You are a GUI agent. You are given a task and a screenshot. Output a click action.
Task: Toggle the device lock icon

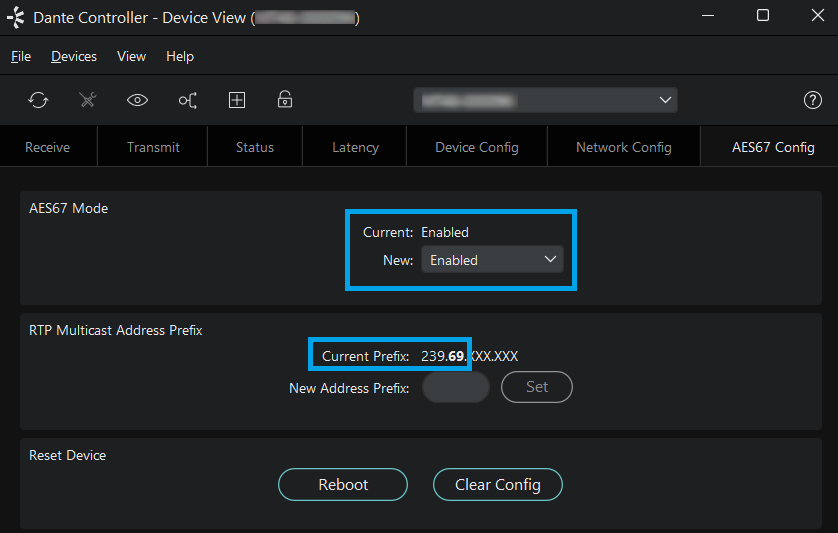click(285, 99)
